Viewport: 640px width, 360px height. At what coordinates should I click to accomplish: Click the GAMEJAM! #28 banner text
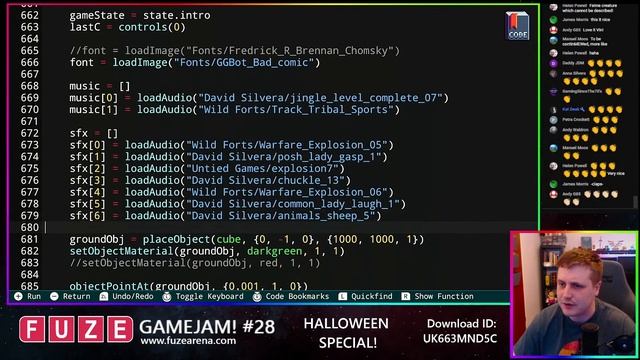[207, 327]
